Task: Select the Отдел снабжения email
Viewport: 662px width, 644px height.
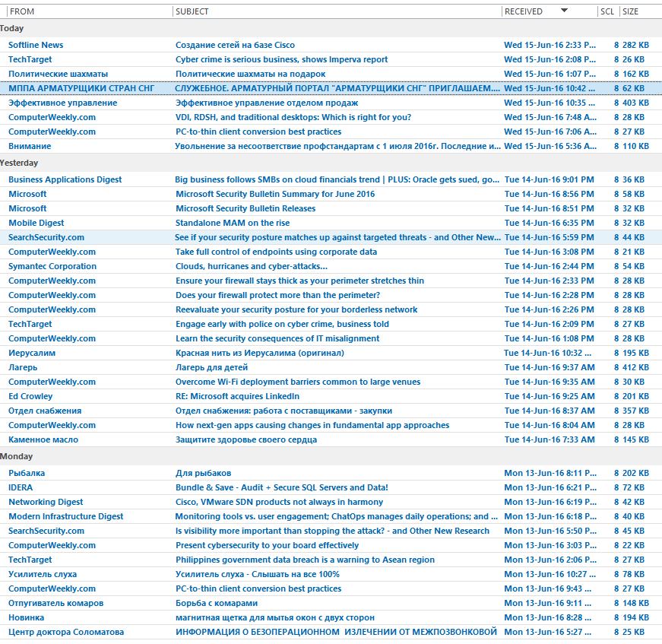Action: pos(331,411)
